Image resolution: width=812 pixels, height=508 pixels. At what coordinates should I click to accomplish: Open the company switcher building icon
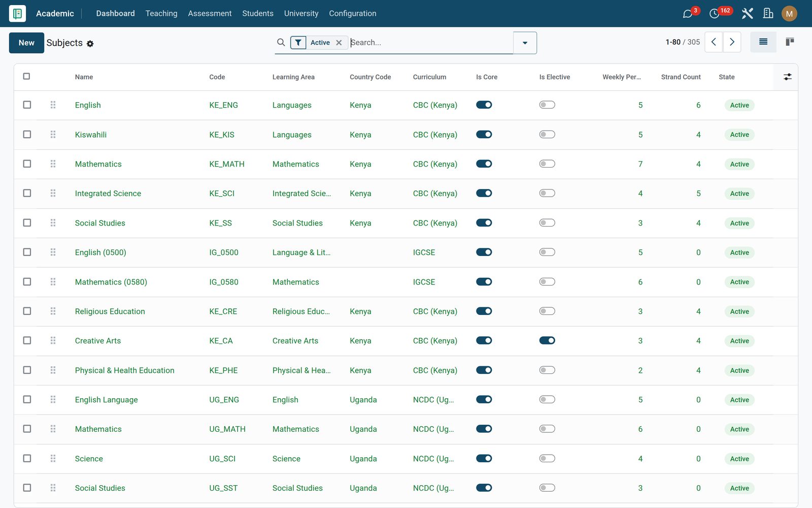pos(768,14)
